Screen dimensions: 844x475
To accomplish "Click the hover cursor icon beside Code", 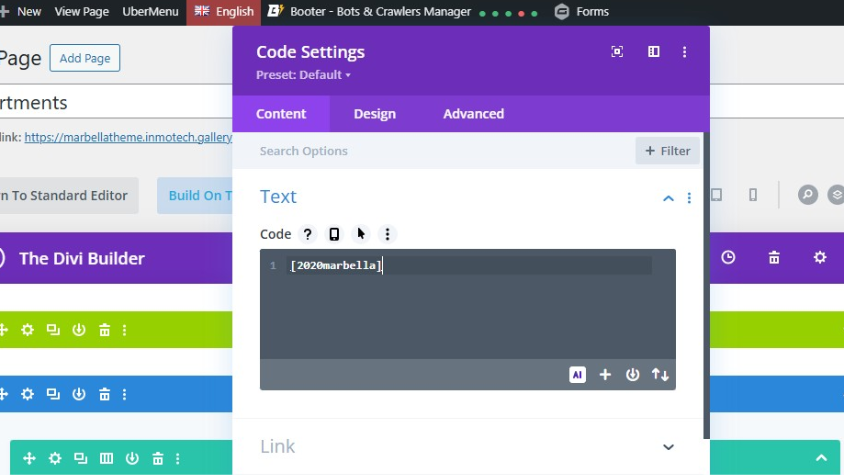I will [x=361, y=234].
